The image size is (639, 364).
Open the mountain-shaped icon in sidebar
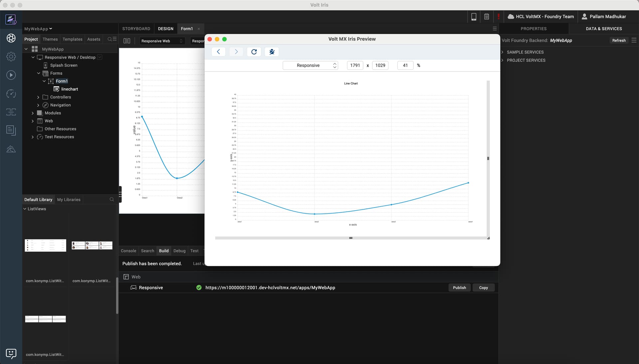click(x=11, y=149)
